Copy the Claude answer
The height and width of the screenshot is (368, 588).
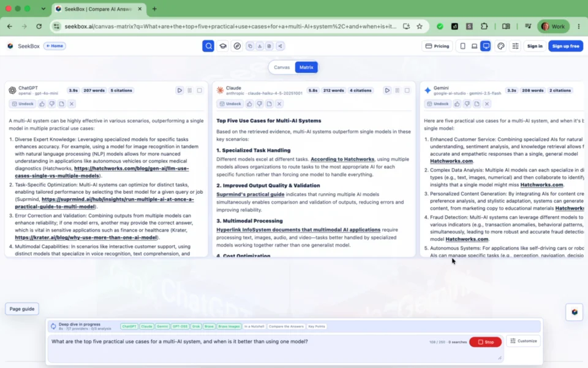tap(269, 104)
